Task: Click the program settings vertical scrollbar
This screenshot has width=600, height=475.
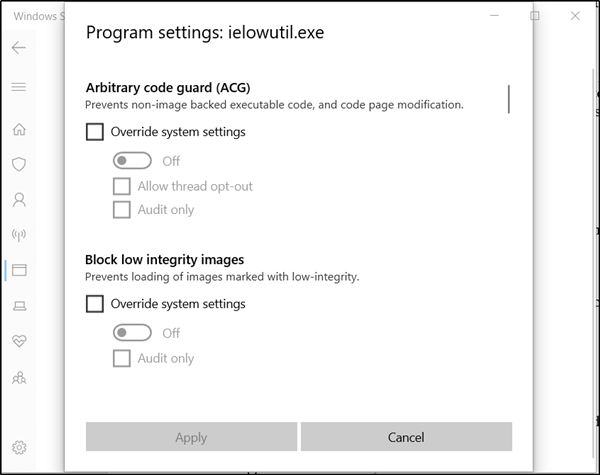Action: tap(510, 100)
